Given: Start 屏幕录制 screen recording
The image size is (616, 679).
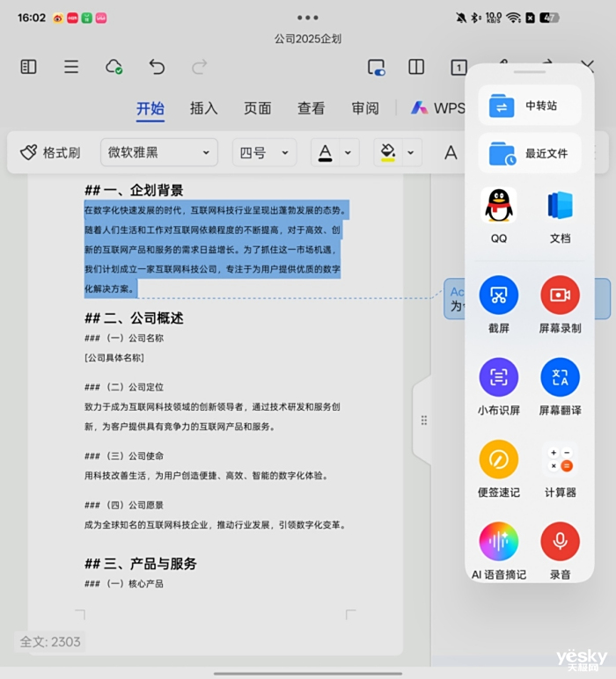Looking at the screenshot, I should (560, 296).
